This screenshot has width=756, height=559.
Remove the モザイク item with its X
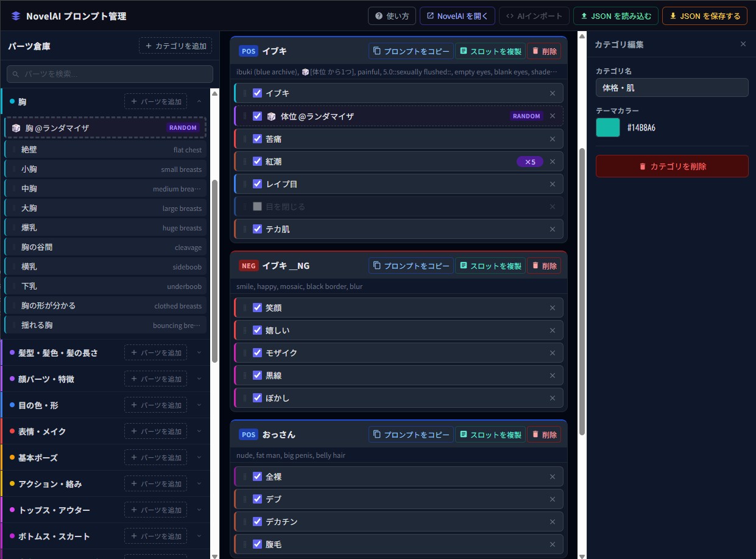point(553,353)
